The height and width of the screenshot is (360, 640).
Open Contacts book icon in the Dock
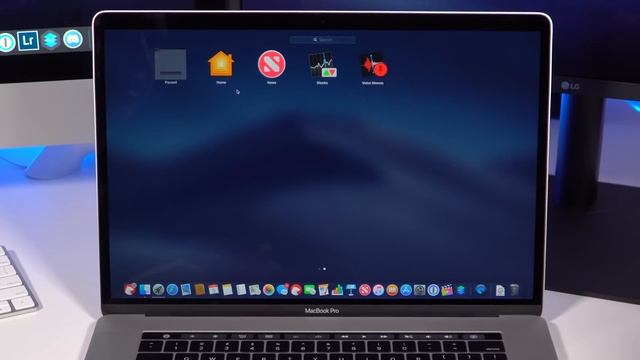point(200,290)
